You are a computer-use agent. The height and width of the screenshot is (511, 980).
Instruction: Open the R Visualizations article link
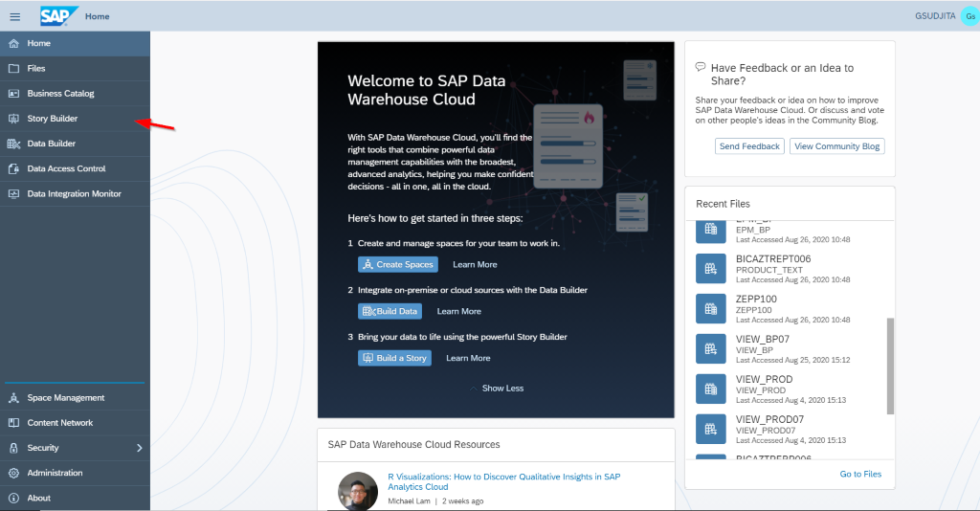503,481
